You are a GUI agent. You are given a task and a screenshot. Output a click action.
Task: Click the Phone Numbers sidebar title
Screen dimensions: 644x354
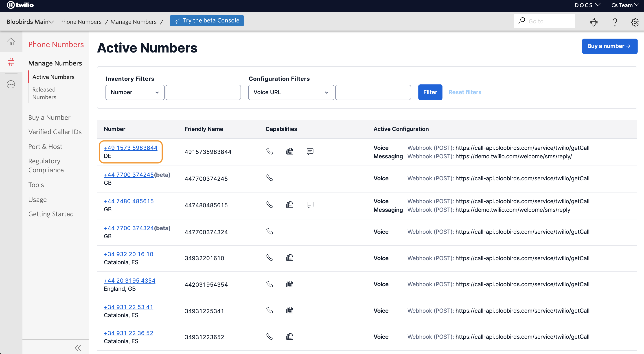point(56,44)
